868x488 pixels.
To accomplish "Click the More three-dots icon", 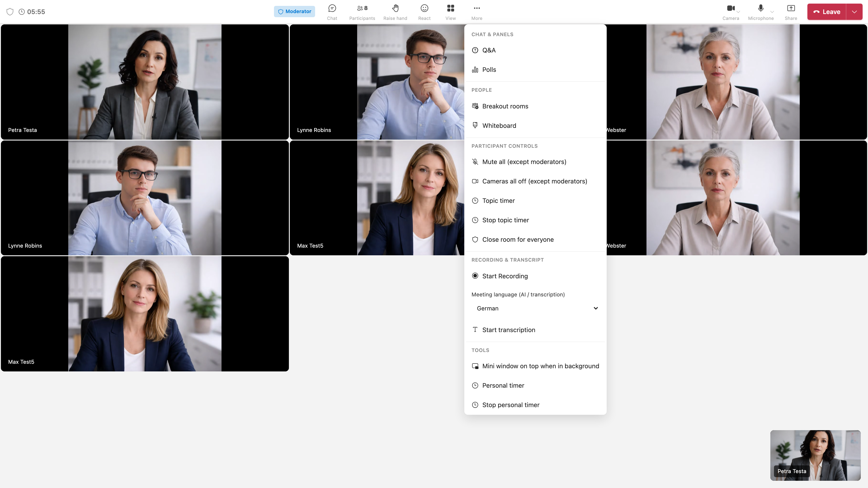I will tap(477, 8).
